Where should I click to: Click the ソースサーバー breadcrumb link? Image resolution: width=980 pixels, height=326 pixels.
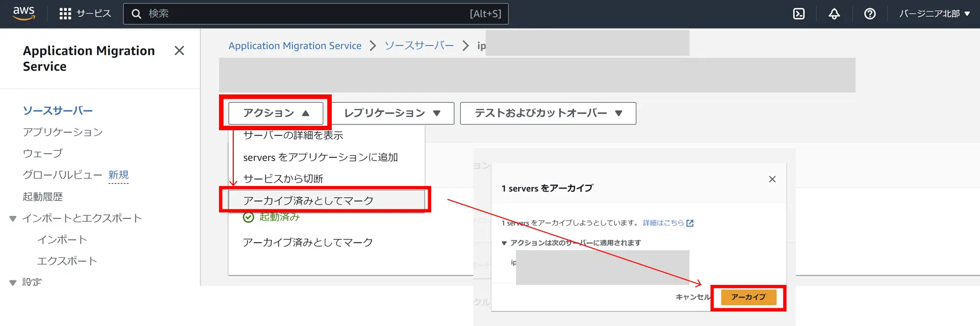[419, 46]
